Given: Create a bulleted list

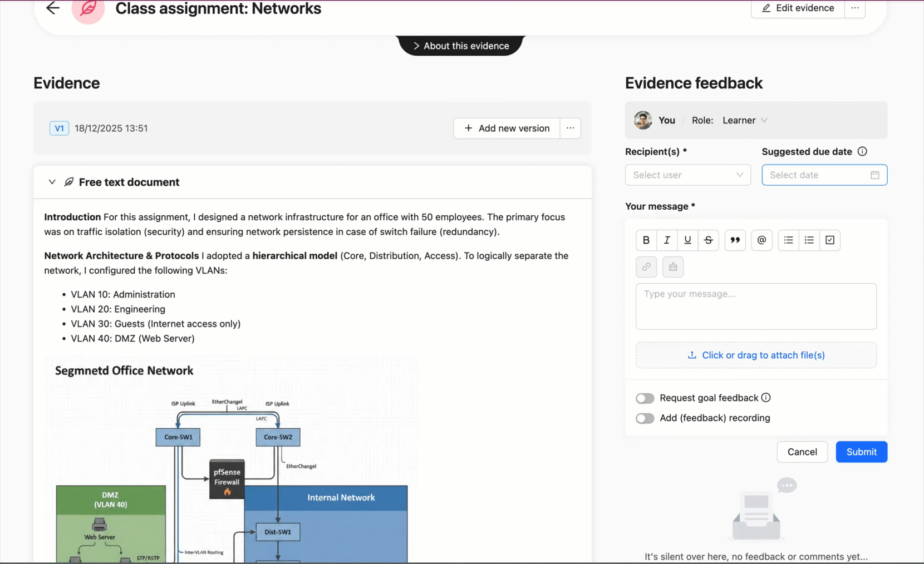Looking at the screenshot, I should pyautogui.click(x=788, y=240).
